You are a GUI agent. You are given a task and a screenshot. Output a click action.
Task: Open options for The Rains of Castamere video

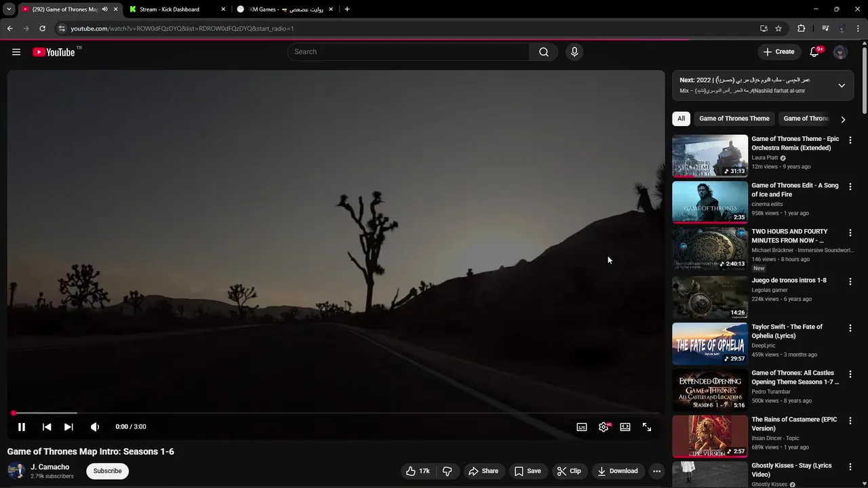tap(850, 421)
